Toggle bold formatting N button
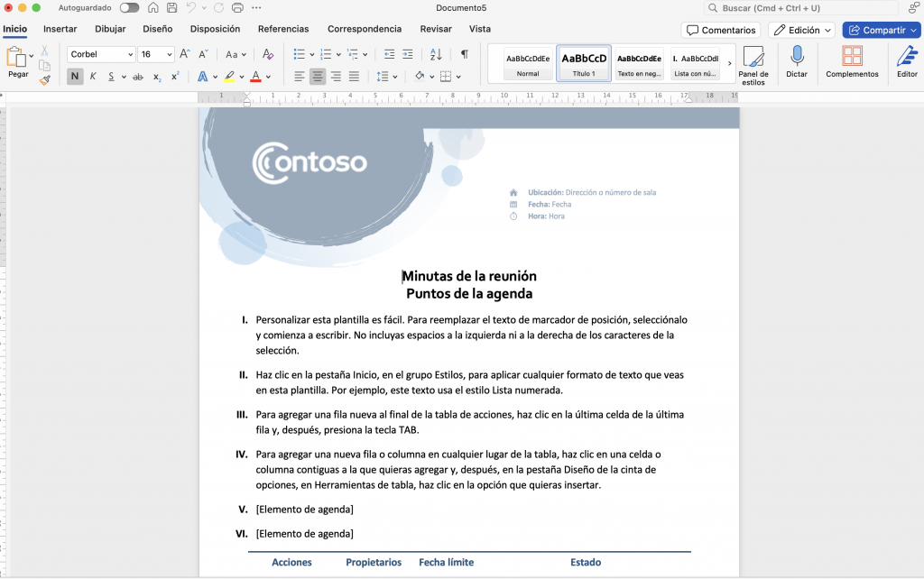The image size is (924, 579). click(75, 77)
